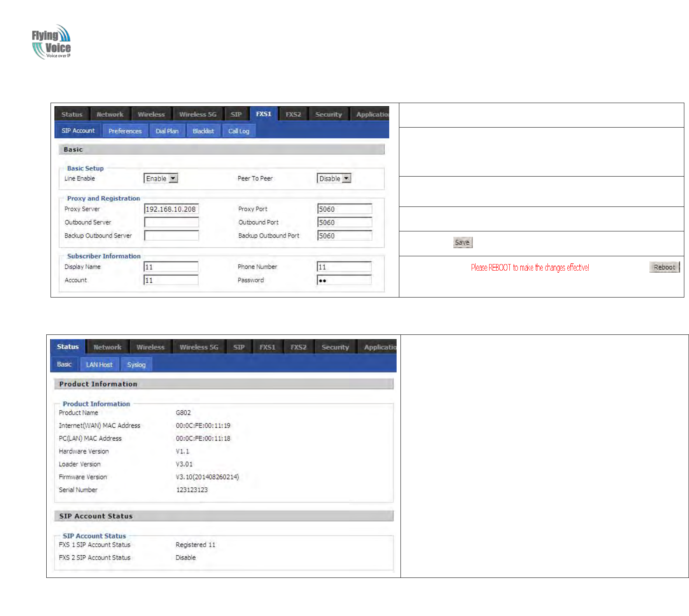Click the WAN MAC address 00:0C:FE:00:11:19

click(203, 425)
